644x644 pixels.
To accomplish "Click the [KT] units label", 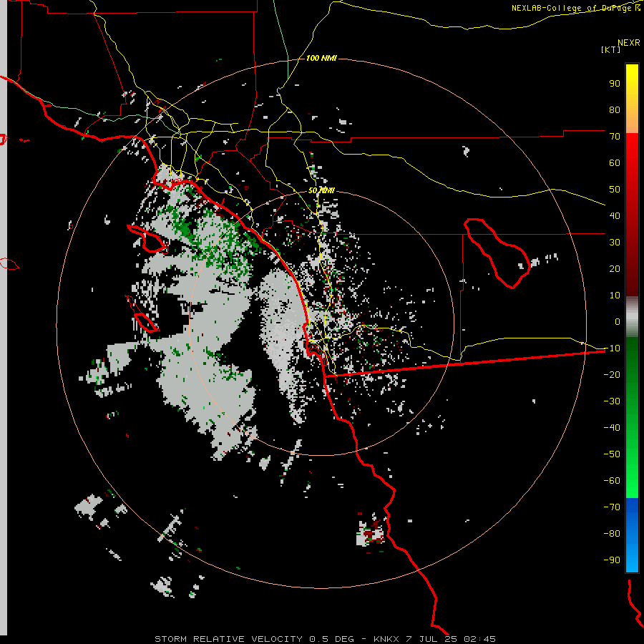I will [611, 49].
